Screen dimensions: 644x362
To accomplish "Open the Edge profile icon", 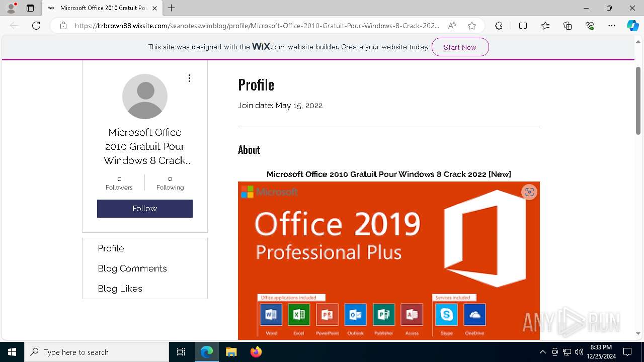I will 11,8.
